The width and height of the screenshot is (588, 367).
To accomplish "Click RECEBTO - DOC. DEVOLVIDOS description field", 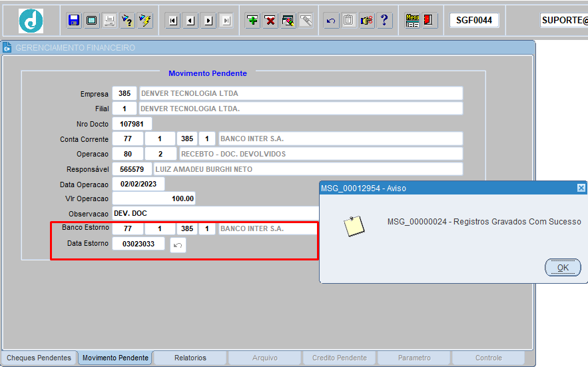I will click(x=321, y=154).
